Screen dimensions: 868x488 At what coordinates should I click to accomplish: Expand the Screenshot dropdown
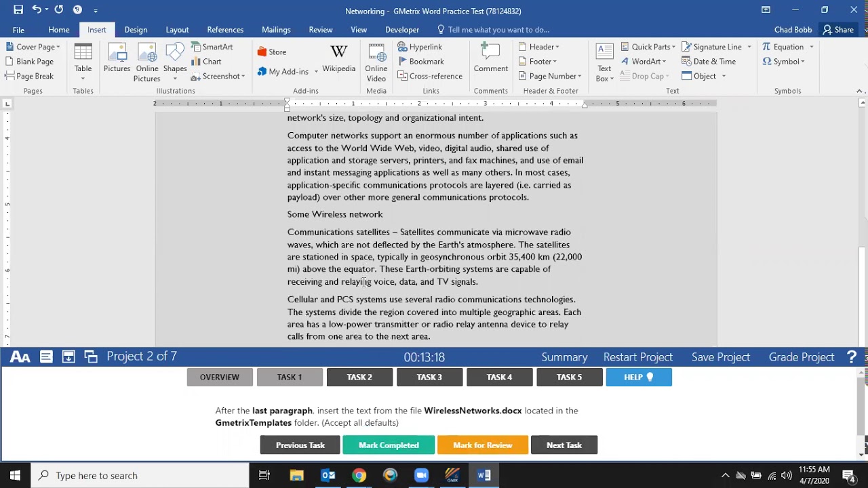[x=218, y=77]
